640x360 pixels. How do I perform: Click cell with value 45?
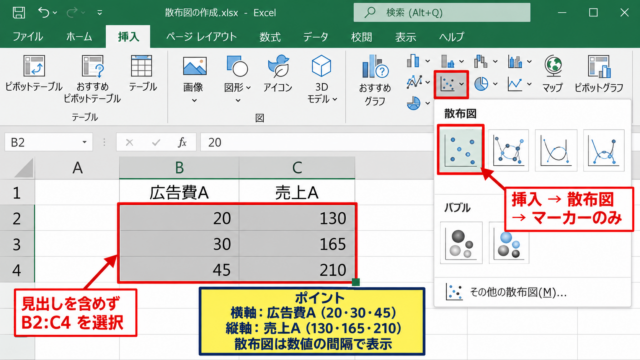coord(179,269)
